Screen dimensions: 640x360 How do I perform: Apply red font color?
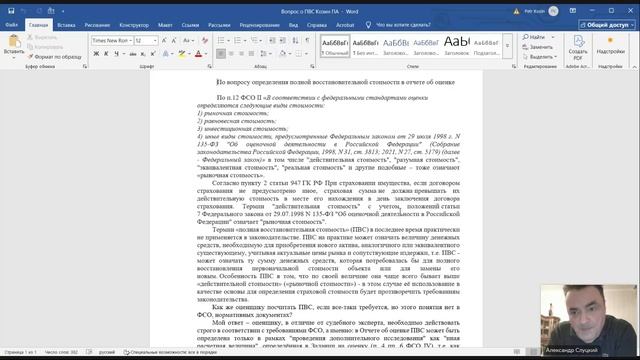pos(198,54)
